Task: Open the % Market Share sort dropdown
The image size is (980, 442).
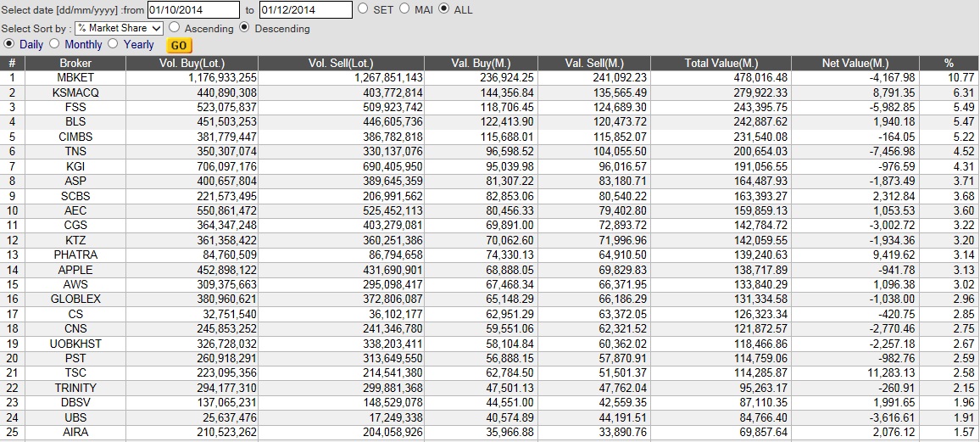Action: click(x=119, y=28)
